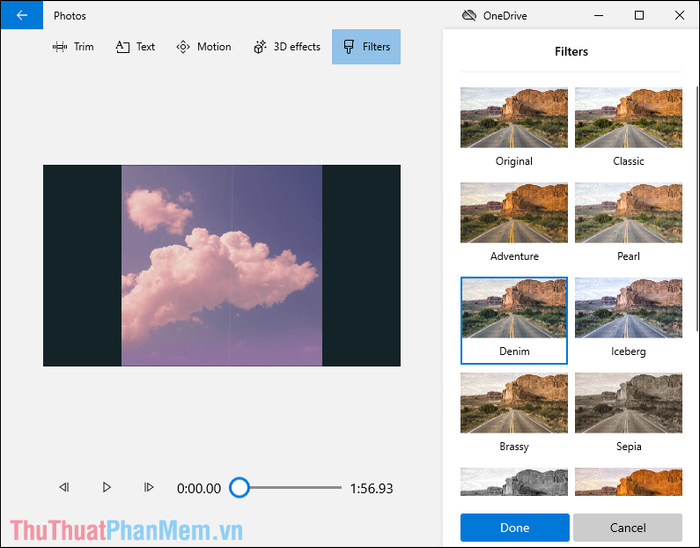This screenshot has height=548, width=700.
Task: Apply the Brassy filter thumbnail
Action: point(514,403)
